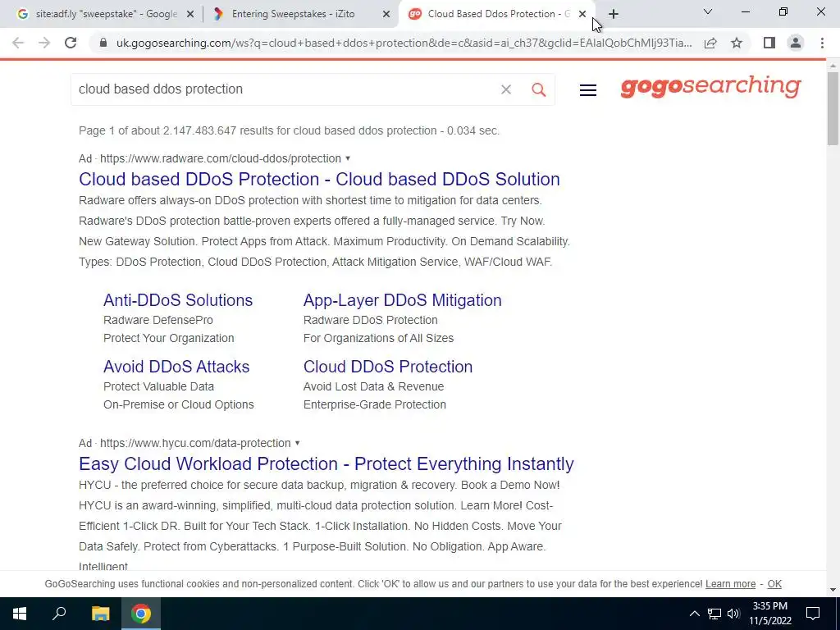This screenshot has width=840, height=630.
Task: Click the page vertical scrollbar thumb
Action: tap(833, 107)
